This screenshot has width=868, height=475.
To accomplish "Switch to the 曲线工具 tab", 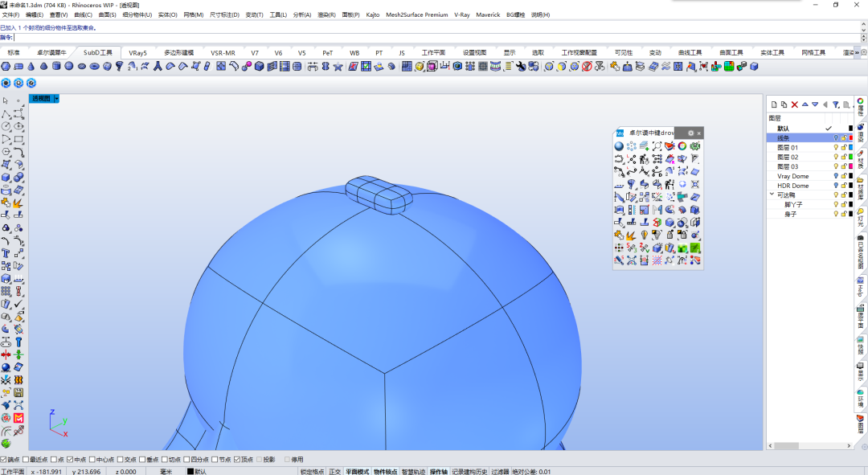I will pyautogui.click(x=690, y=52).
